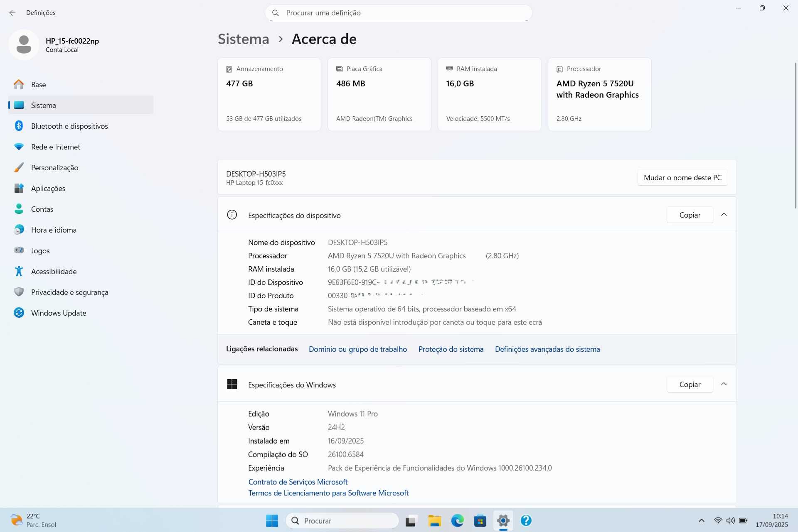This screenshot has height=532, width=798.
Task: Copy the device specifications
Action: [x=690, y=215]
